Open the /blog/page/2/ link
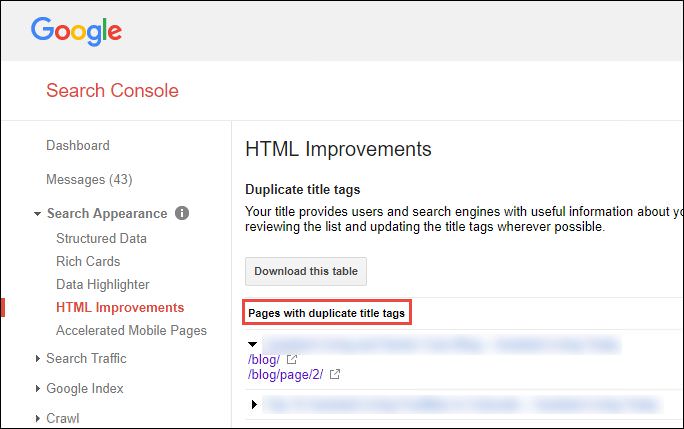Viewport: 684px width, 429px height. point(285,374)
